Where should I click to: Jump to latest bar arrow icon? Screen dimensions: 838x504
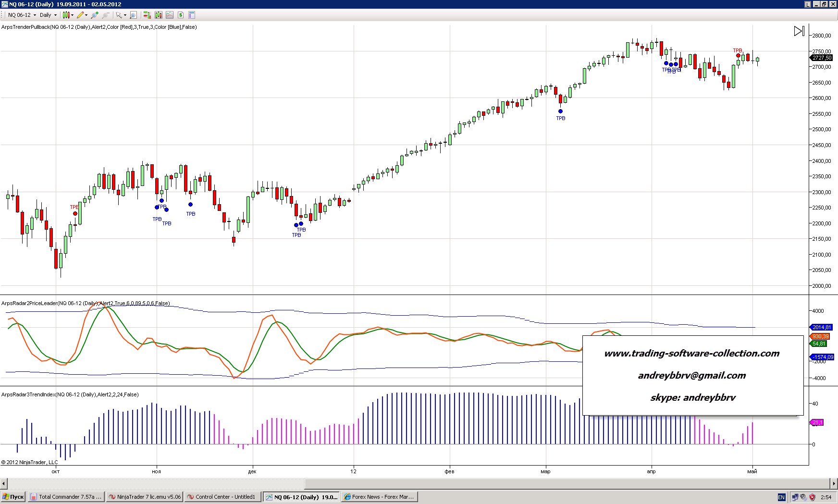(799, 31)
